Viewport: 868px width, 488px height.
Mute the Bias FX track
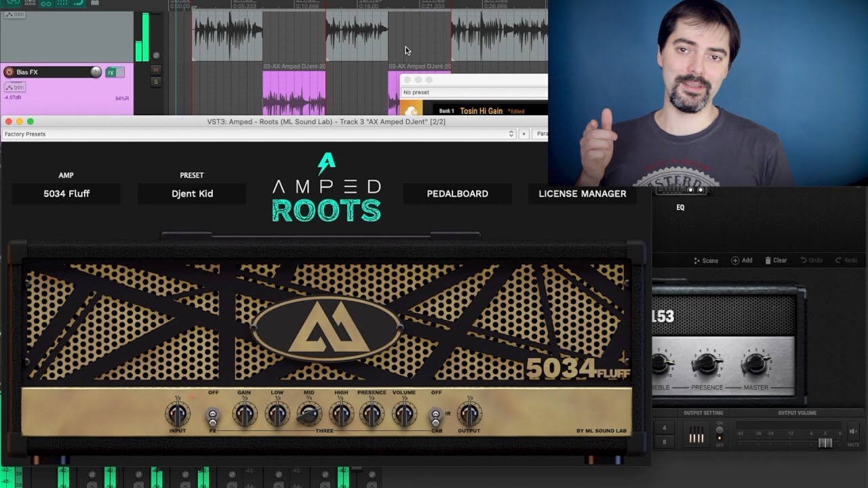pyautogui.click(x=156, y=70)
